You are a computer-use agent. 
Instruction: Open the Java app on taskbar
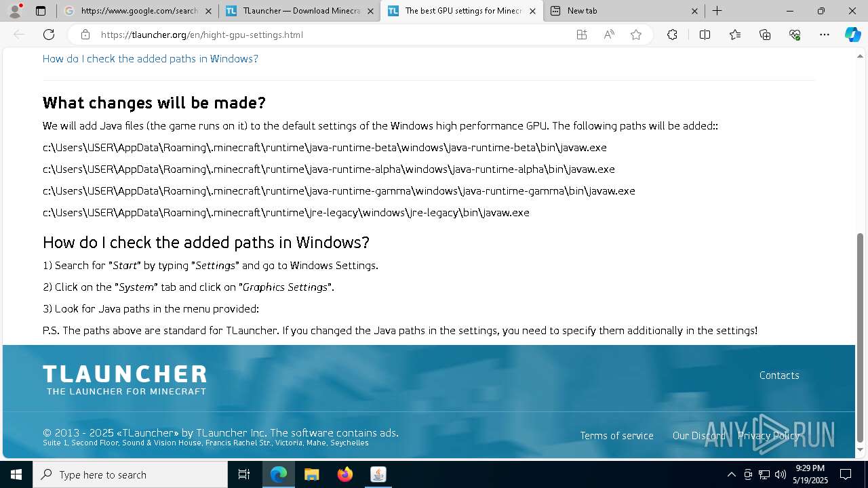pos(378,474)
